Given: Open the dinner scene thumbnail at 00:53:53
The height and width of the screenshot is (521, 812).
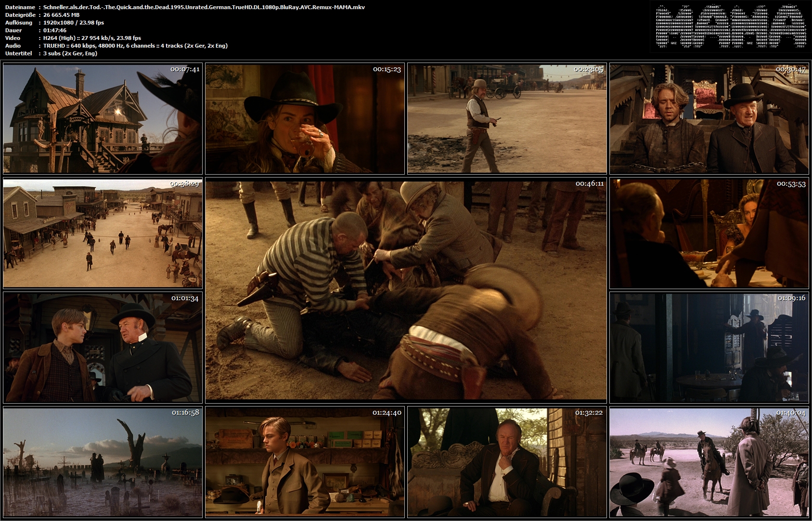Looking at the screenshot, I should [x=709, y=233].
